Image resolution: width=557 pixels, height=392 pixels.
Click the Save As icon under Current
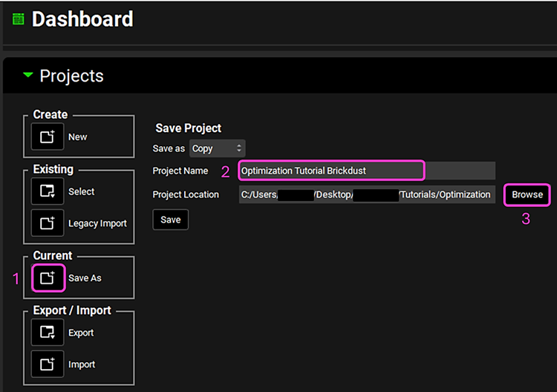[x=48, y=278]
